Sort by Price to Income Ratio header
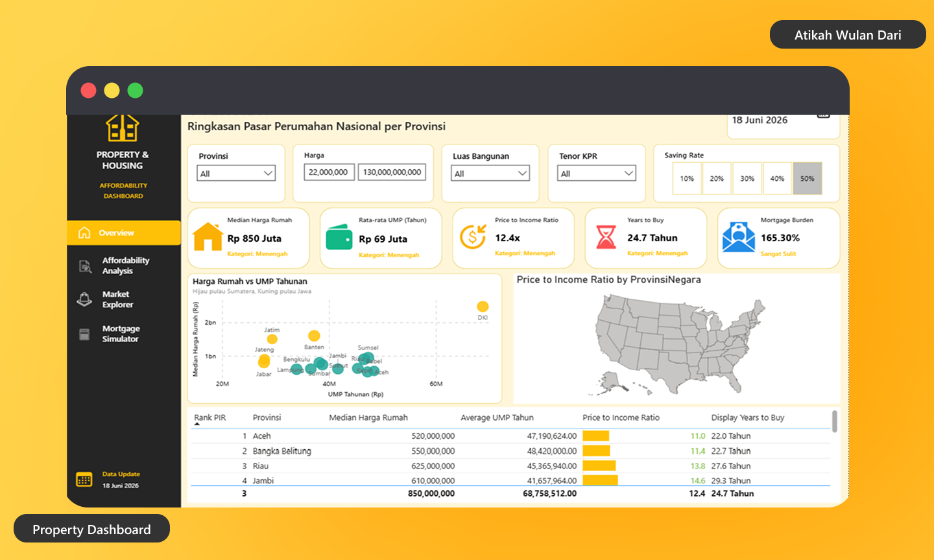The width and height of the screenshot is (934, 560). click(x=621, y=417)
